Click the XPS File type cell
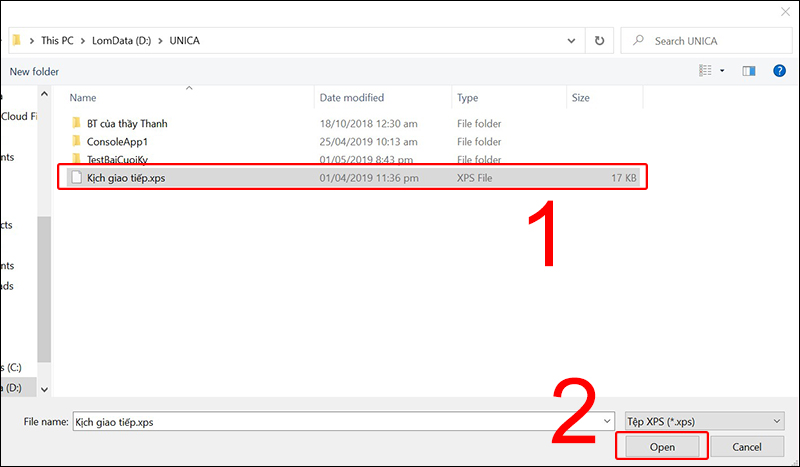 (474, 178)
